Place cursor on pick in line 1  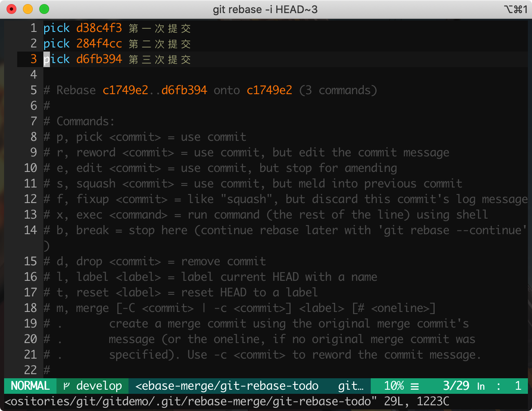(x=56, y=28)
